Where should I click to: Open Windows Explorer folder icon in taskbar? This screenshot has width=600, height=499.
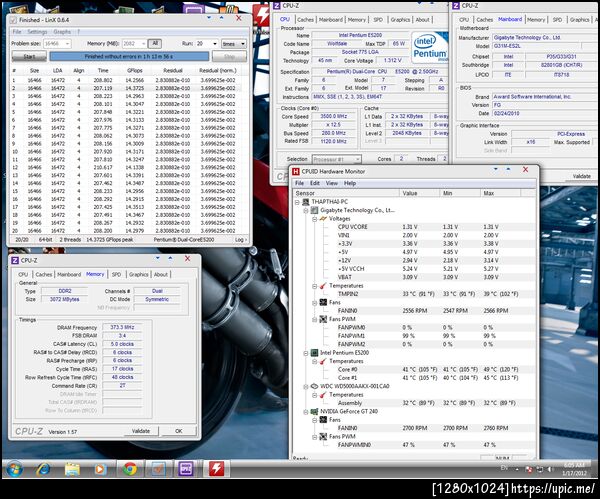(x=72, y=468)
